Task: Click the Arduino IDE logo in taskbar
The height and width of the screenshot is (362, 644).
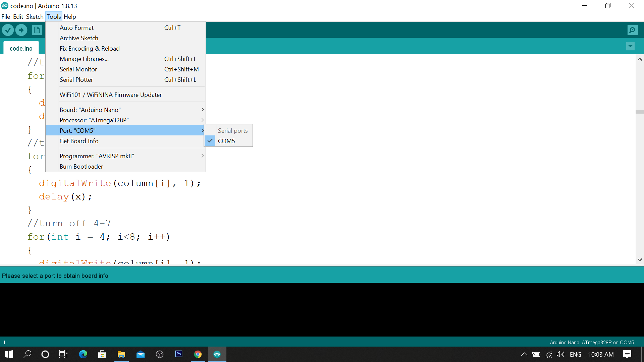Action: (217, 354)
